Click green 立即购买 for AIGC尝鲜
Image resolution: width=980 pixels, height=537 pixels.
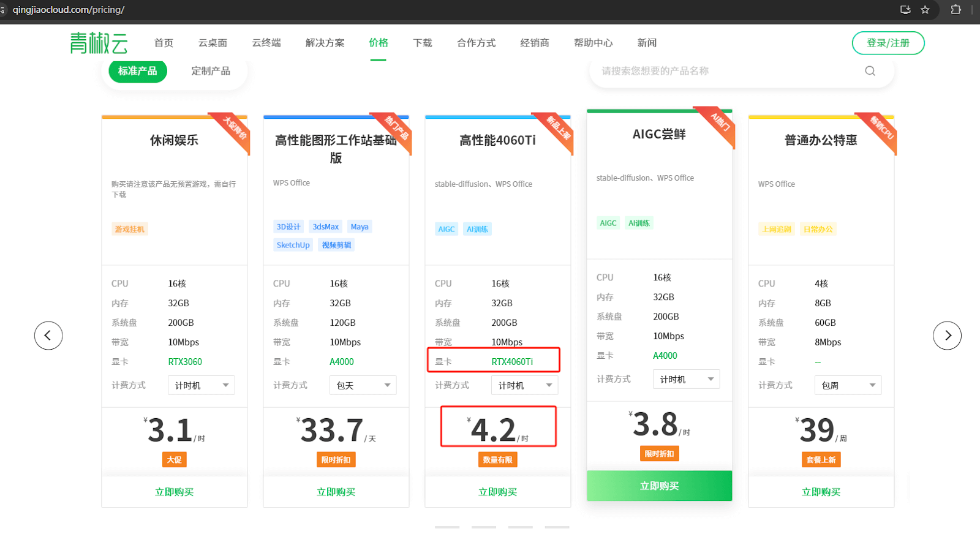point(660,486)
